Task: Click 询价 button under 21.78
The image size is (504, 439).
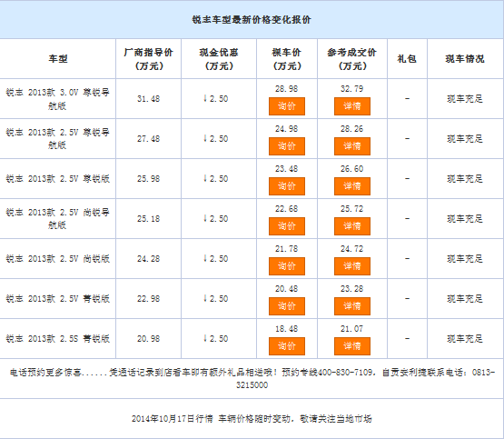Action: 287,266
